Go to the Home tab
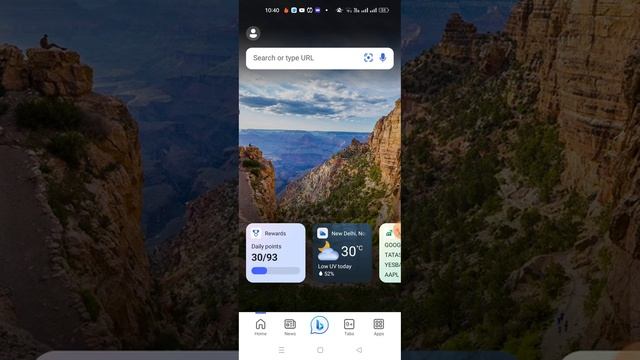This screenshot has height=360, width=640. [260, 327]
